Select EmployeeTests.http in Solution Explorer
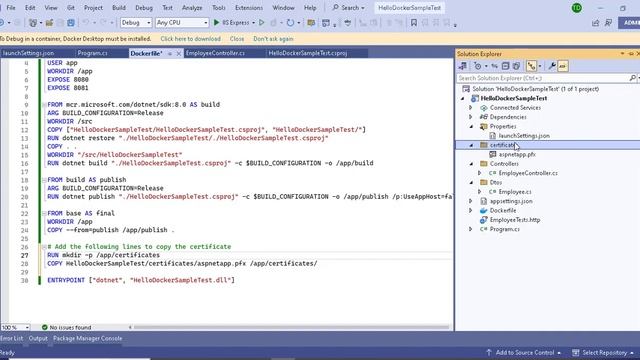Viewport: 640px width, 360px height. point(515,220)
